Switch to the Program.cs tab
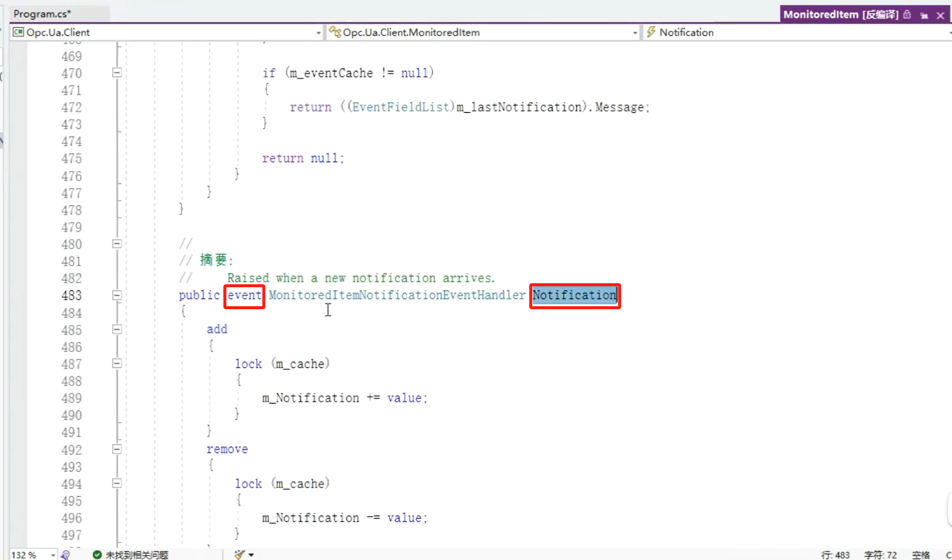Image resolution: width=952 pixels, height=560 pixels. (x=42, y=14)
